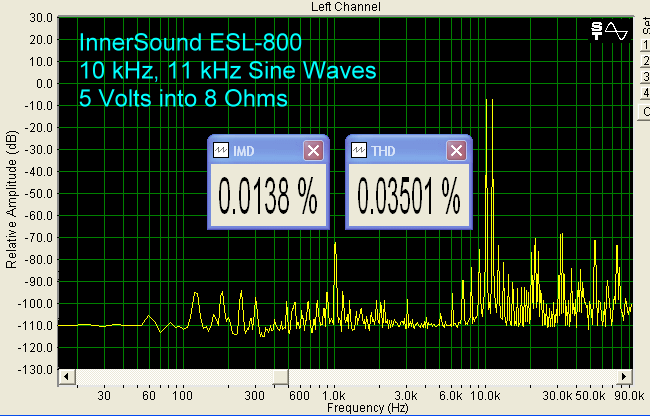Image resolution: width=650 pixels, height=416 pixels.
Task: Select plot set button 1
Action: coord(645,44)
